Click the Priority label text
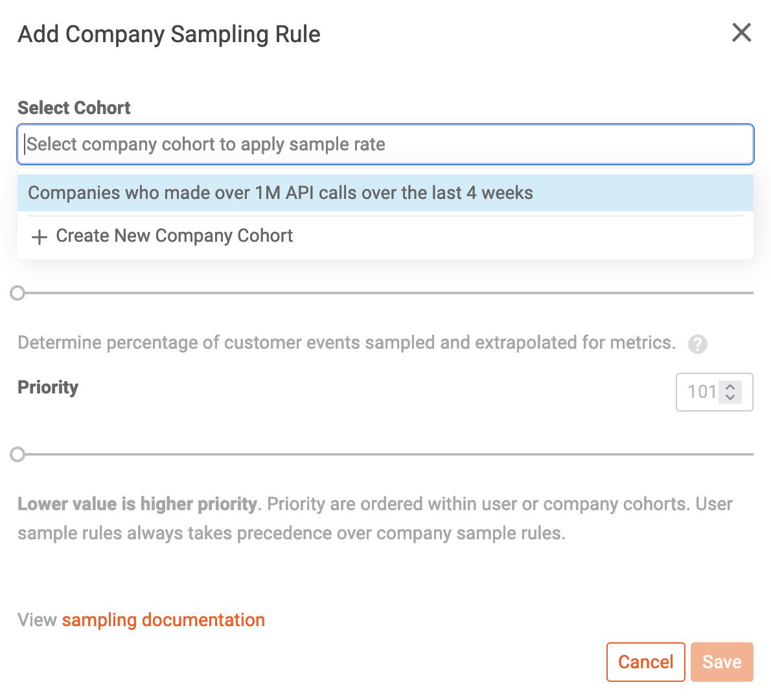Viewport: 771px width, 700px height. click(47, 387)
